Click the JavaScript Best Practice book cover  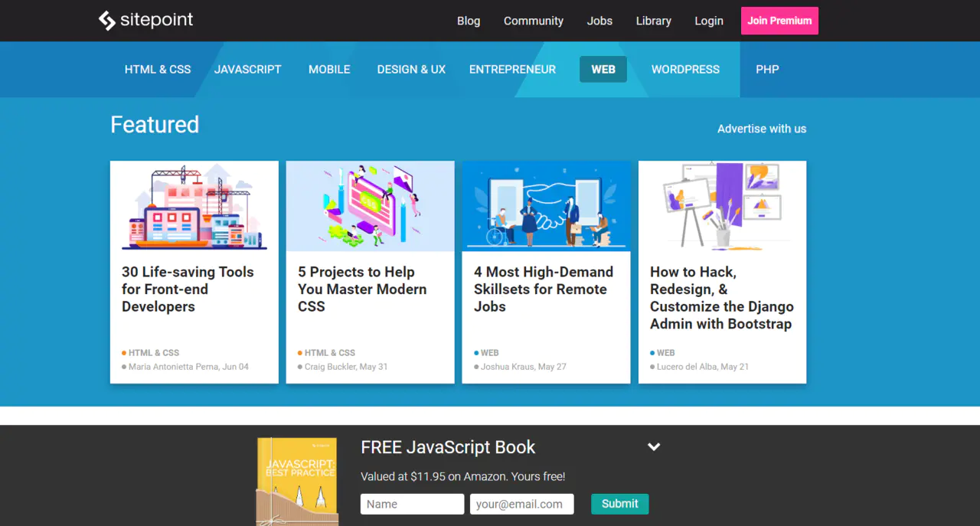[298, 482]
